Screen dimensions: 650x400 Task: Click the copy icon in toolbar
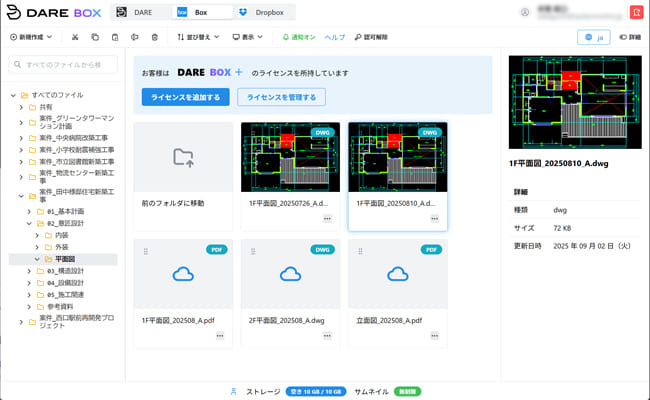95,37
